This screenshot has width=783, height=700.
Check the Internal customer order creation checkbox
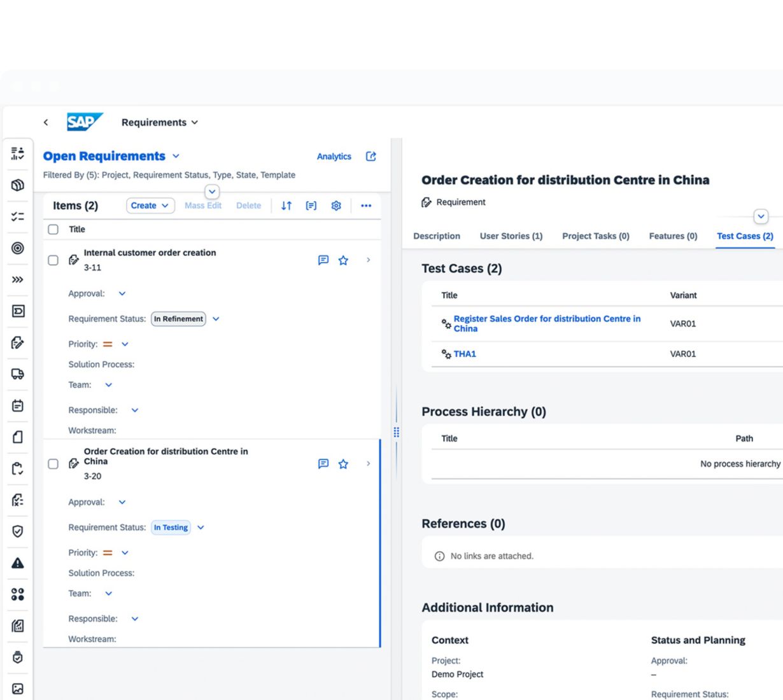[x=53, y=260]
